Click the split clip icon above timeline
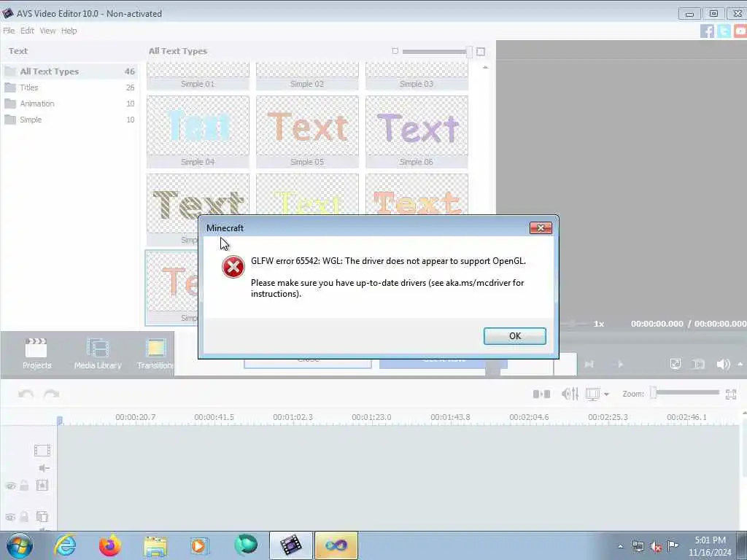 [x=541, y=394]
